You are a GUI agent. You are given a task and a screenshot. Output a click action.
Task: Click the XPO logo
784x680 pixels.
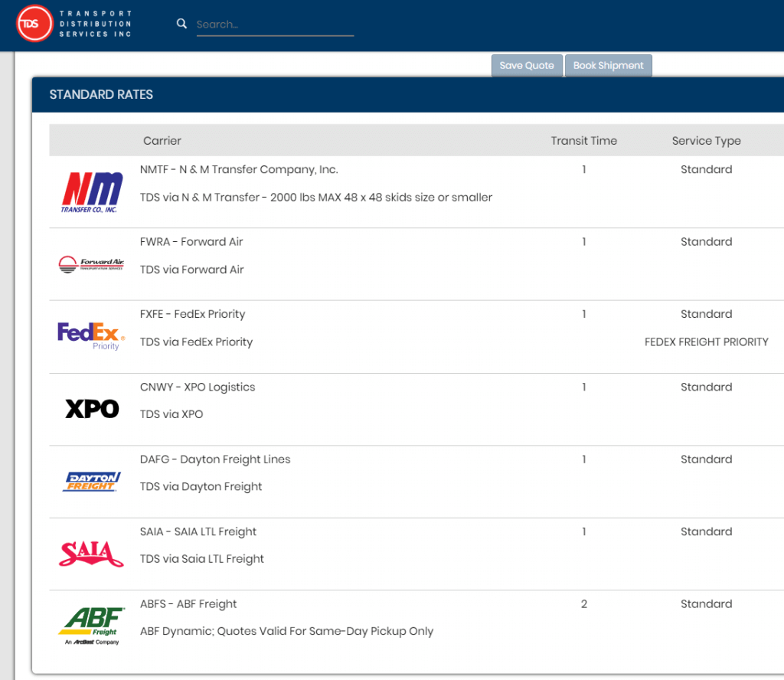[92, 409]
